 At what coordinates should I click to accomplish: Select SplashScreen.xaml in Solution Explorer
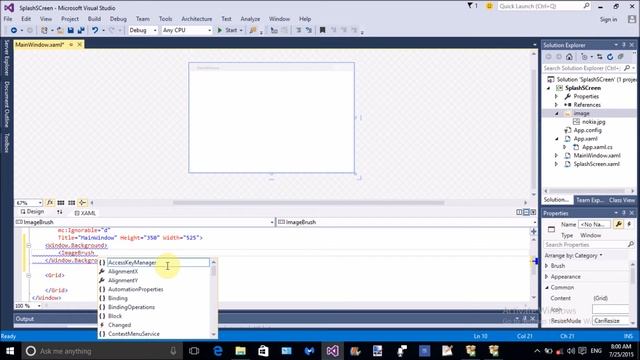point(596,164)
